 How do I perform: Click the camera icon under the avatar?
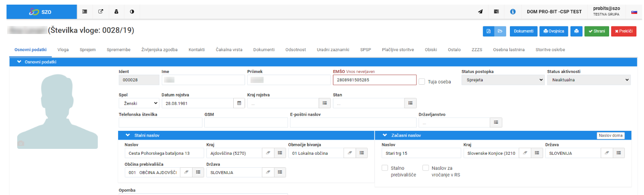21,143
